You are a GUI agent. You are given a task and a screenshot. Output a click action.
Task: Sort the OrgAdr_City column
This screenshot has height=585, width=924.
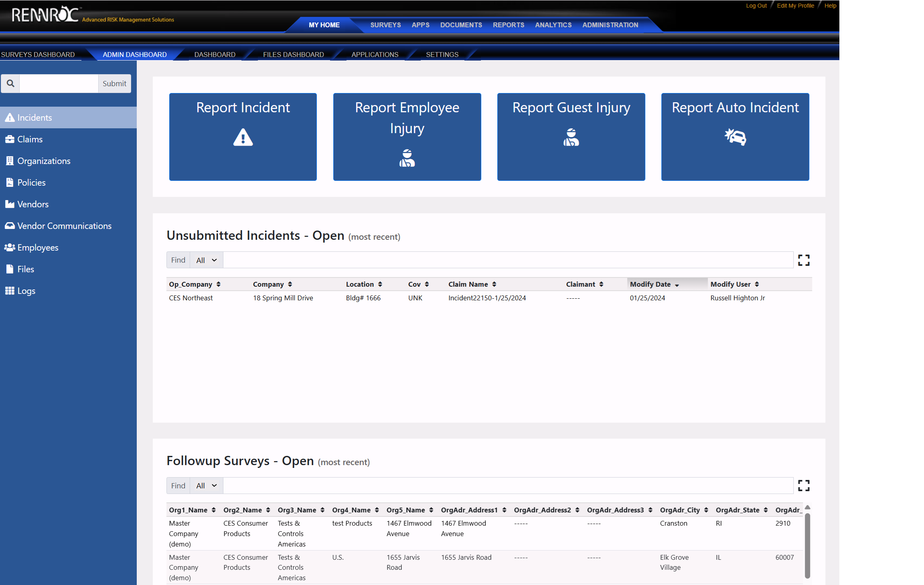[684, 510]
